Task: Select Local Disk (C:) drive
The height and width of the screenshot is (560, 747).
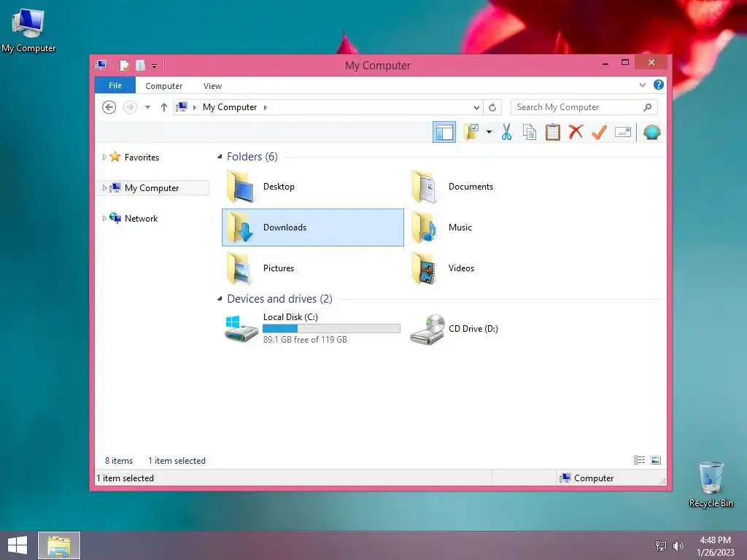Action: click(312, 328)
